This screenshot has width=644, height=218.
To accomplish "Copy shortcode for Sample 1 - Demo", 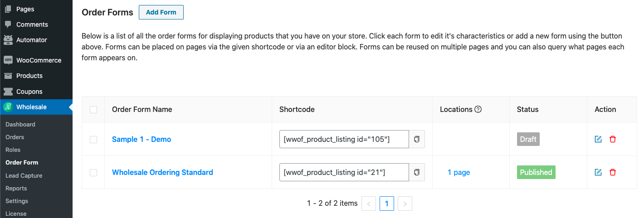I will tap(417, 139).
